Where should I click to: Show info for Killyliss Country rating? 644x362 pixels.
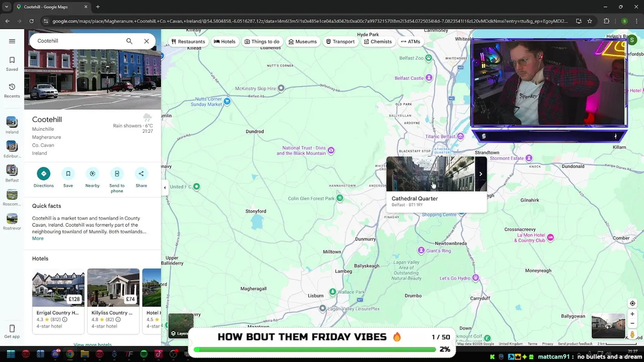(x=118, y=319)
